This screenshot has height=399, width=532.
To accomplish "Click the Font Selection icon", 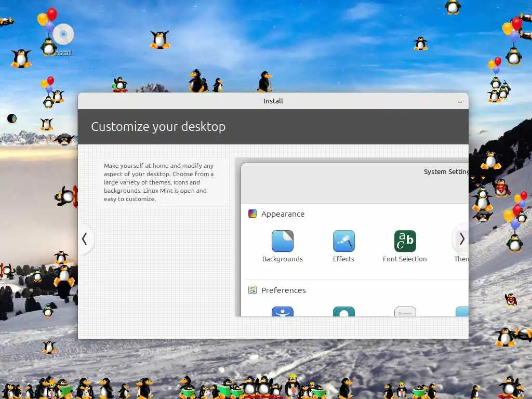I will [x=405, y=241].
